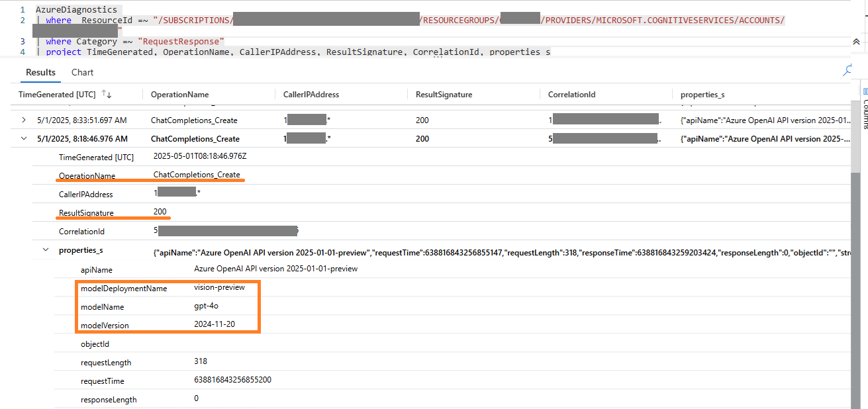The width and height of the screenshot is (868, 409).
Task: Click the requestLength value 318
Action: click(x=201, y=361)
